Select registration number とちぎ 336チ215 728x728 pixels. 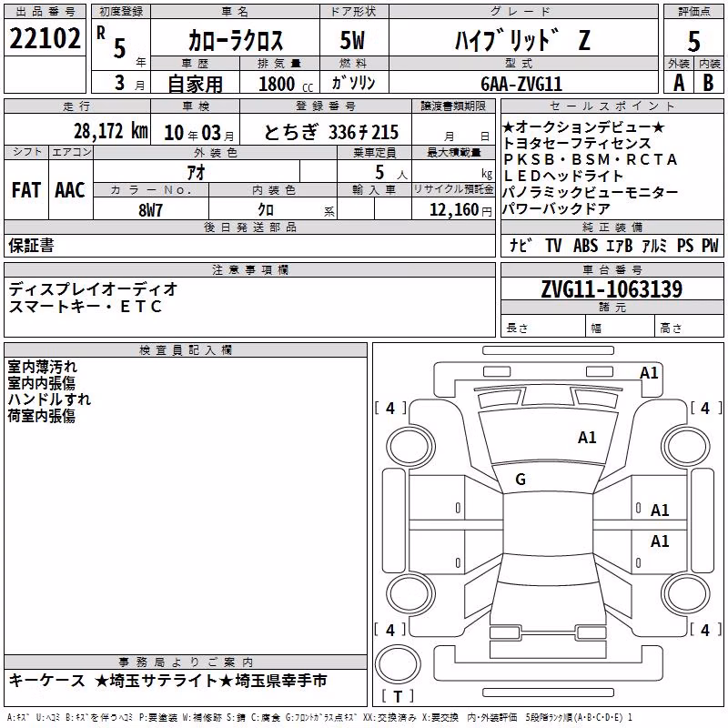coord(331,133)
